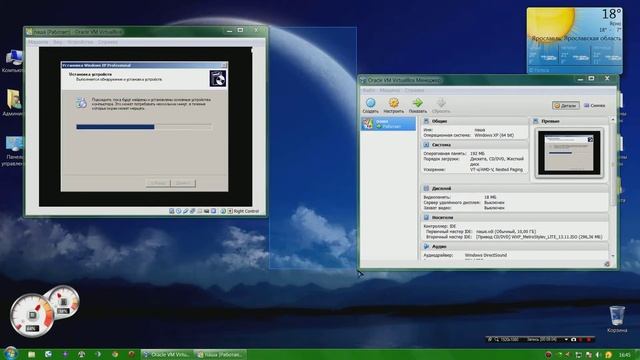Click camera icon on screen recorder bar
640x360 pixels.
click(573, 340)
